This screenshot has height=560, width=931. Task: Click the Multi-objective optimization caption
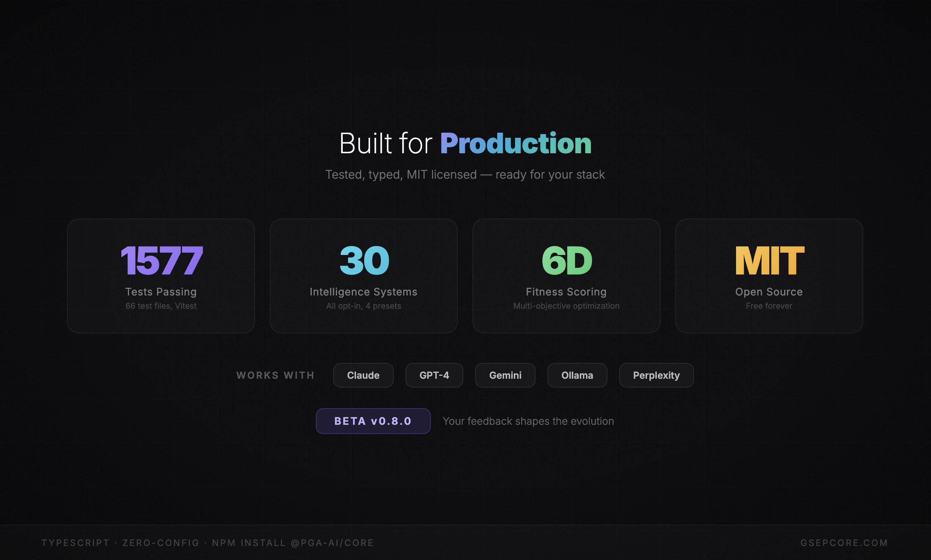(566, 306)
